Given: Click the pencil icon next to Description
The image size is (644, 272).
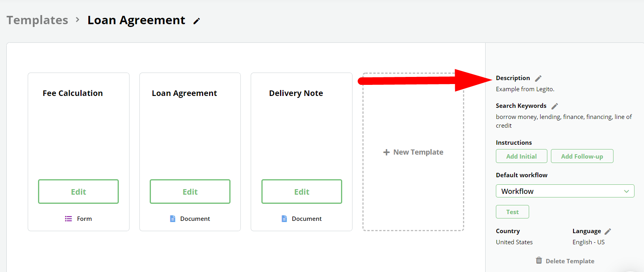Looking at the screenshot, I should coord(538,78).
